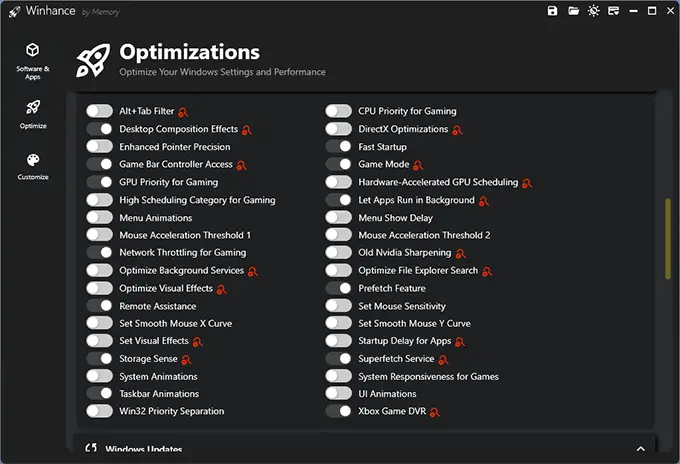
Task: Click the donate heart-card icon in title bar
Action: pos(616,11)
